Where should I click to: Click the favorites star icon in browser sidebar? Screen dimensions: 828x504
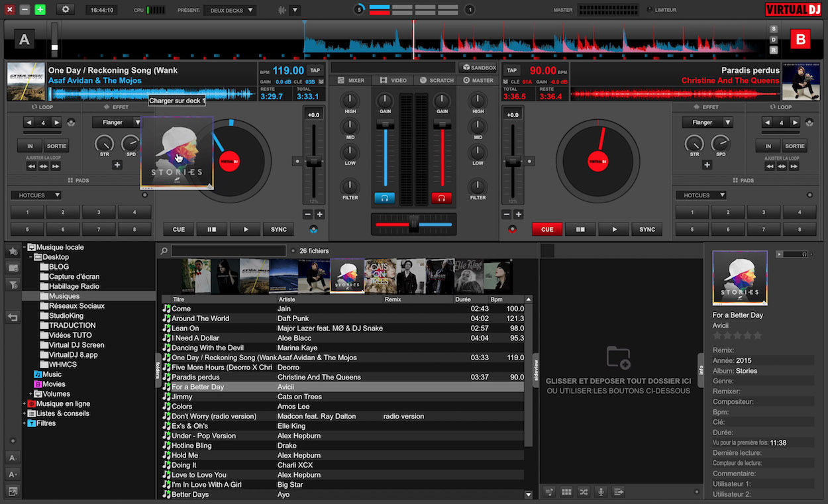(x=13, y=252)
